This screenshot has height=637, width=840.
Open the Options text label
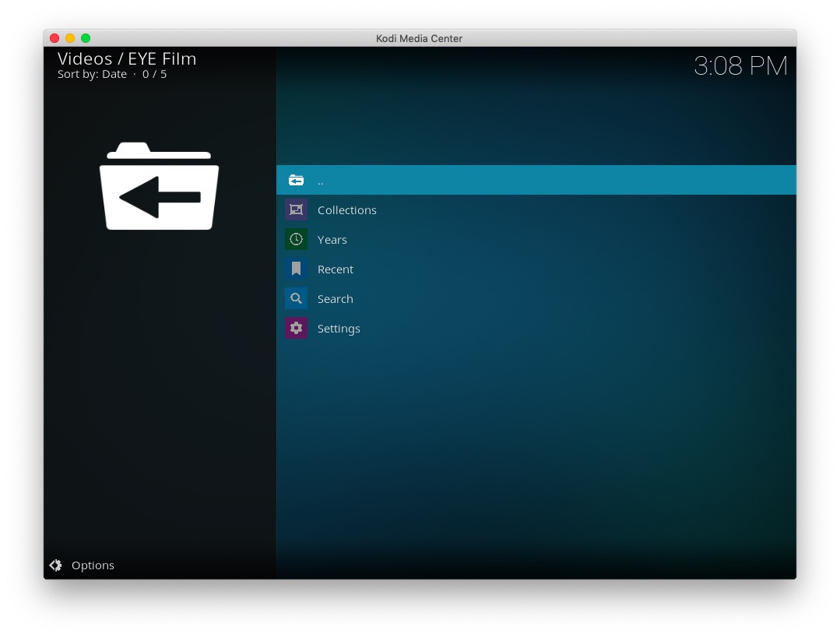(x=93, y=565)
